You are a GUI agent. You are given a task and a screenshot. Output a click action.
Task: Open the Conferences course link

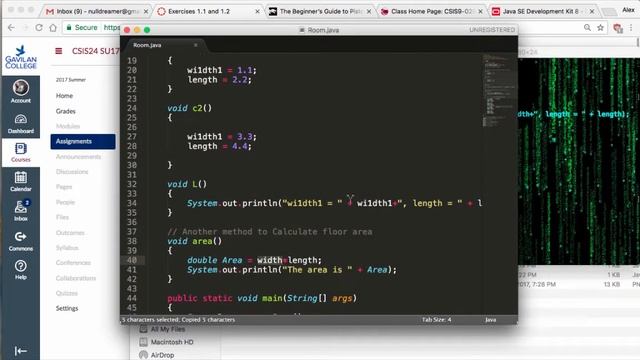click(73, 263)
